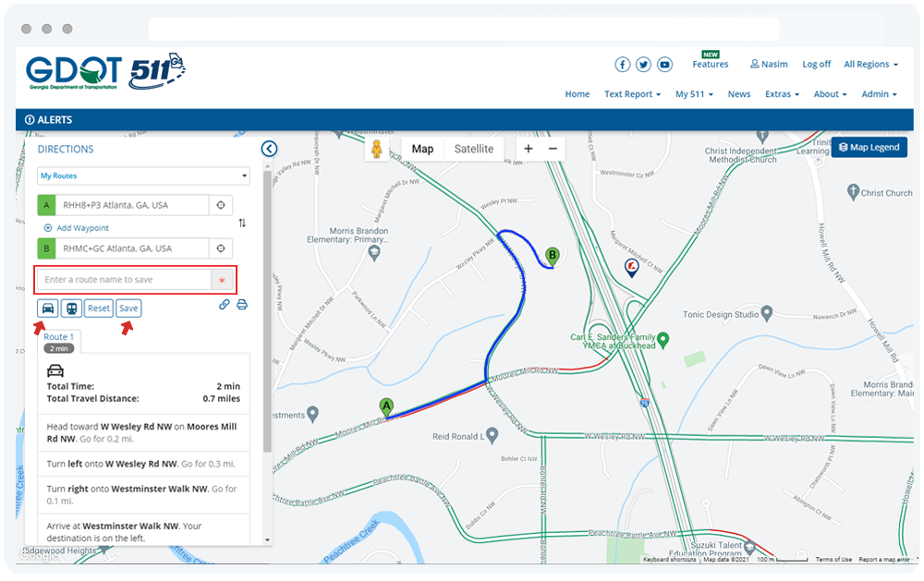Expand Extras menu
Viewport: 924px width, 581px height.
coord(782,94)
